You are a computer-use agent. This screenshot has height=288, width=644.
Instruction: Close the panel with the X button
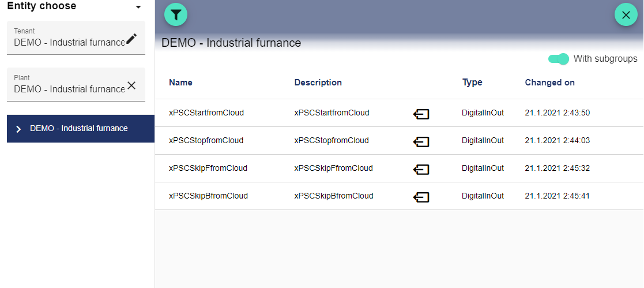(x=626, y=14)
